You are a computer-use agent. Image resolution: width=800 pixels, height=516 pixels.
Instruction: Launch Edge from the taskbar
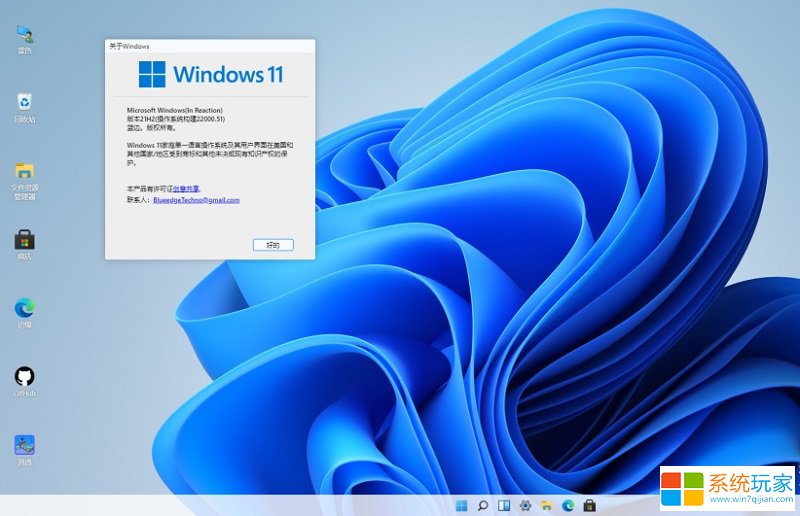click(568, 505)
